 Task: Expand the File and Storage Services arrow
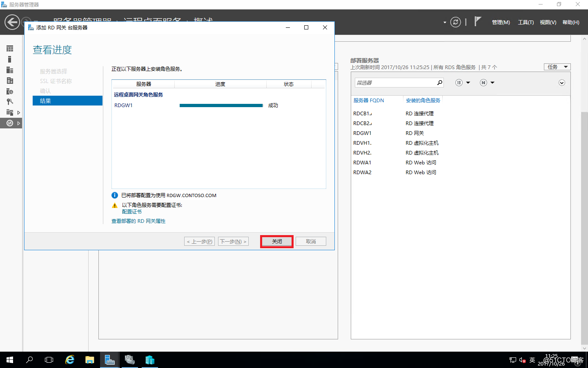(x=18, y=112)
